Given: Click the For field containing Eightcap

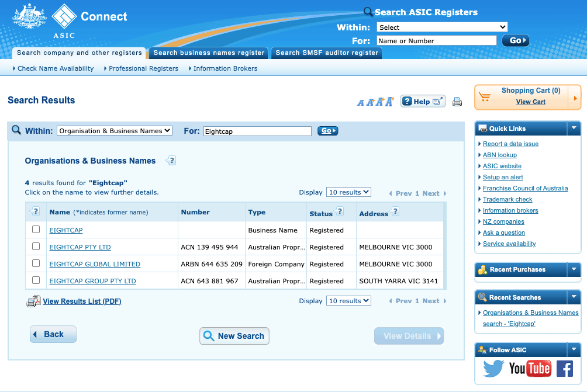Looking at the screenshot, I should (x=257, y=131).
